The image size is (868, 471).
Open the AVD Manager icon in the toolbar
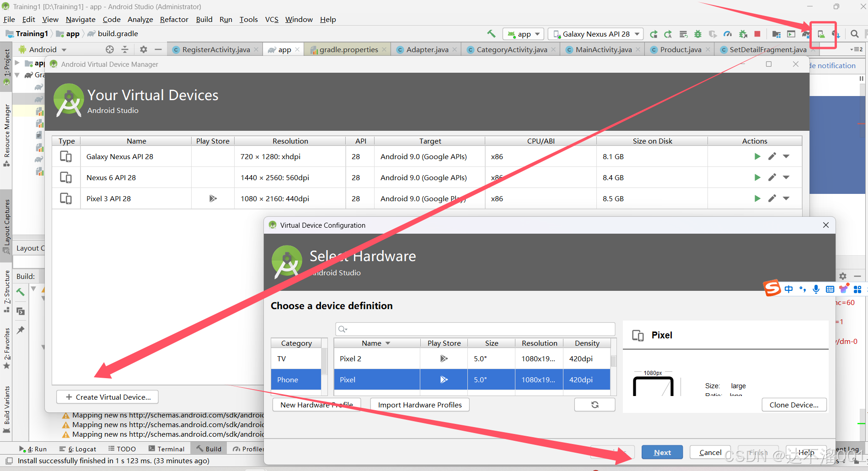click(x=821, y=34)
